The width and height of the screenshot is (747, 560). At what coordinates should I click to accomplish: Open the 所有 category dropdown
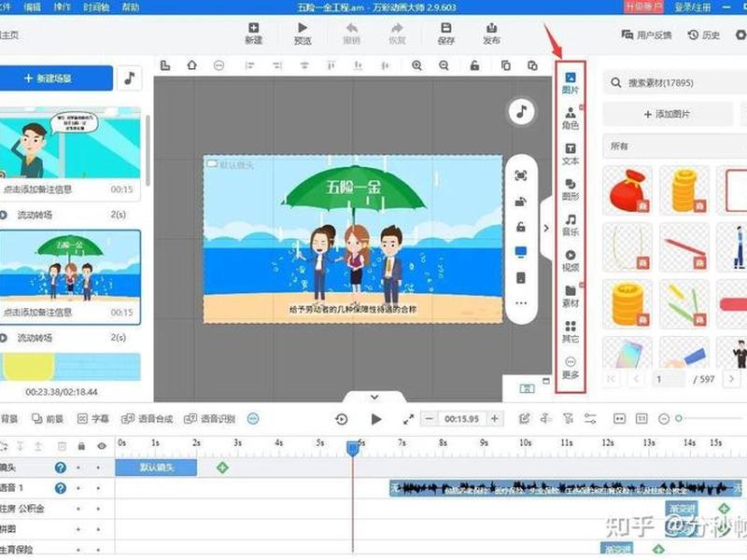click(x=674, y=147)
